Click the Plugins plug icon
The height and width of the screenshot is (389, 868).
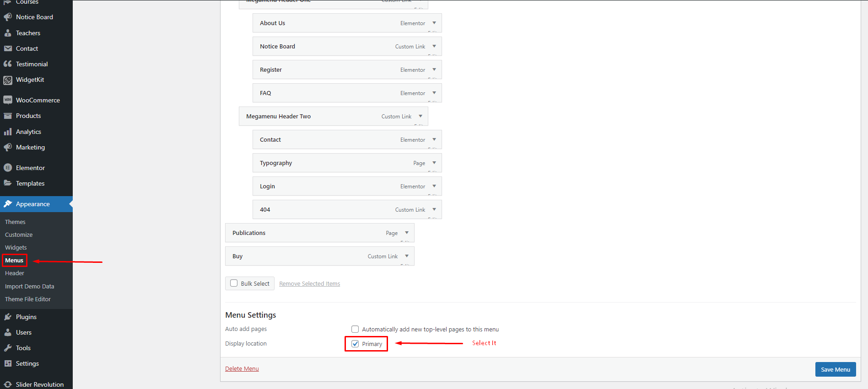8,317
